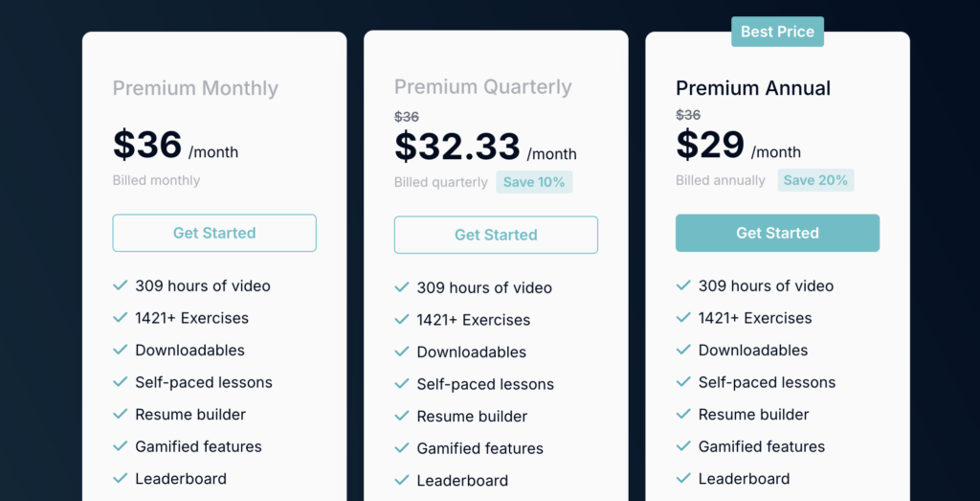Click checkmark beside Quarterly Downloadables
The image size is (980, 501).
tap(402, 352)
